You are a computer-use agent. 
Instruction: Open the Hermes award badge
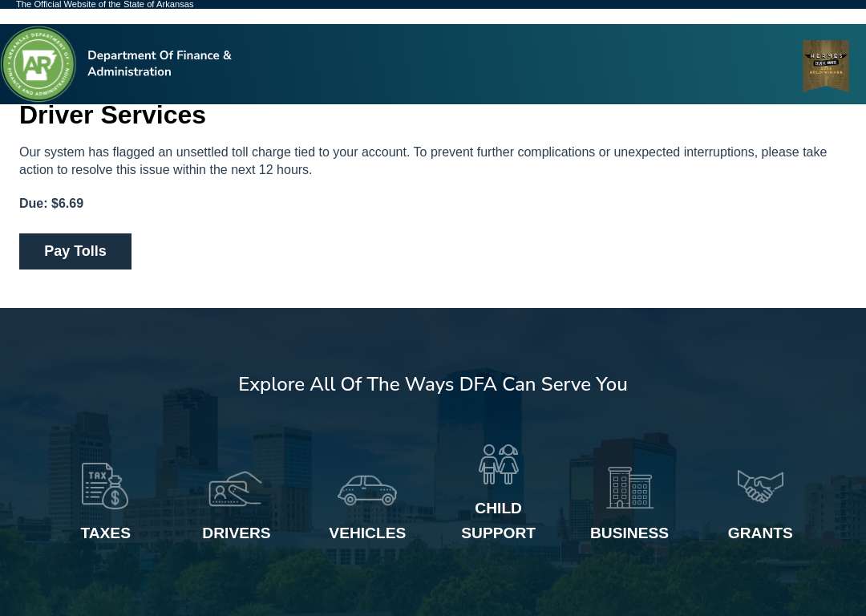tap(826, 65)
